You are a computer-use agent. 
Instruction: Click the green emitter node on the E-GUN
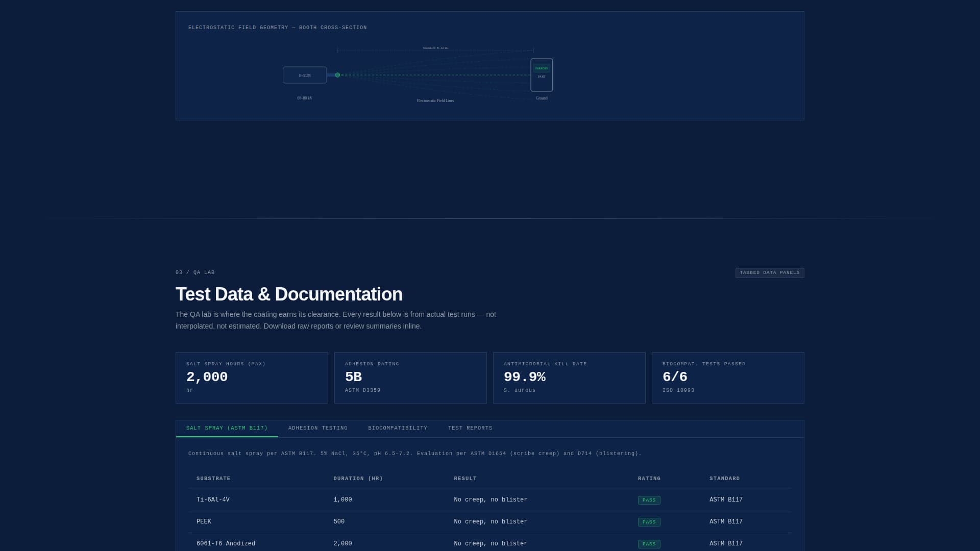(x=337, y=74)
